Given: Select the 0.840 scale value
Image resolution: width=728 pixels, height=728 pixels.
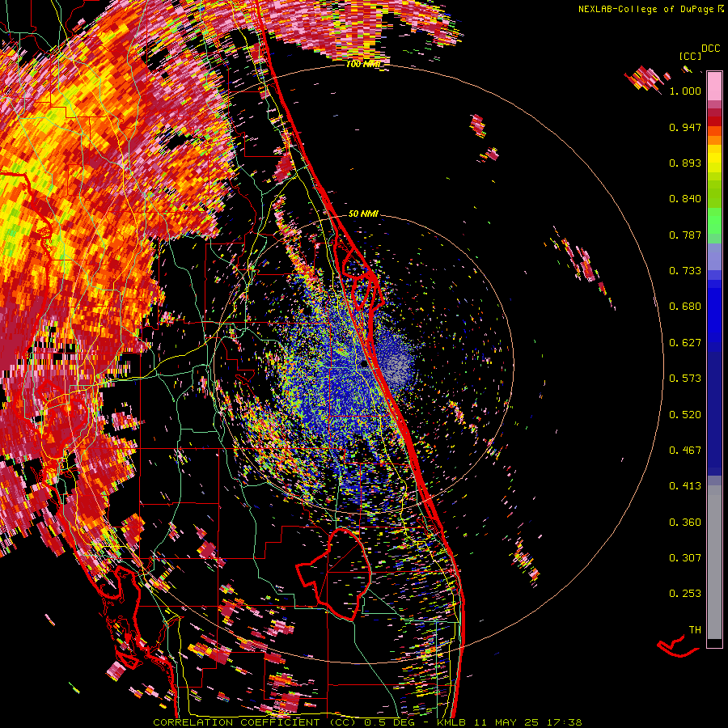Looking at the screenshot, I should tap(685, 199).
